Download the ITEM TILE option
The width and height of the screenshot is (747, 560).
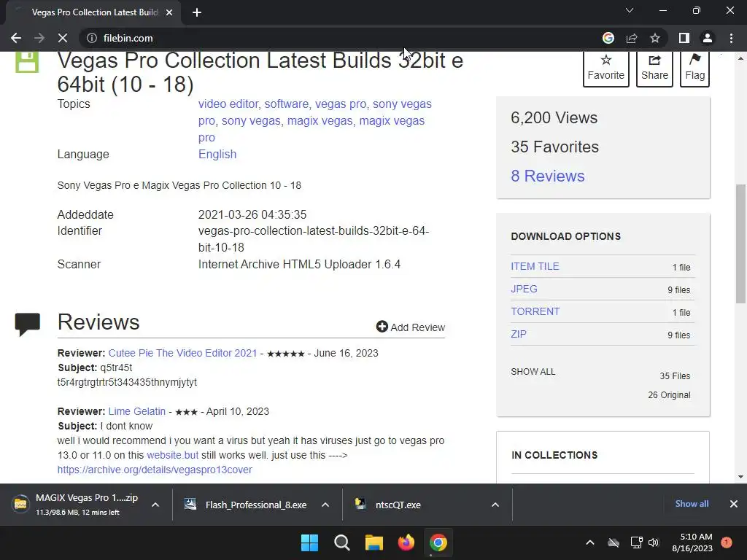[535, 266]
